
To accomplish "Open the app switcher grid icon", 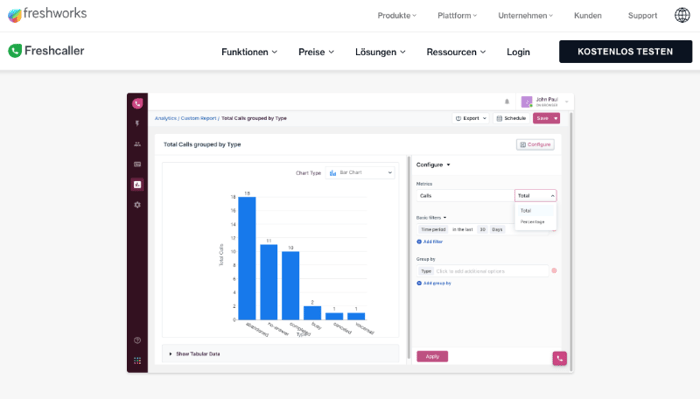I will click(x=138, y=361).
